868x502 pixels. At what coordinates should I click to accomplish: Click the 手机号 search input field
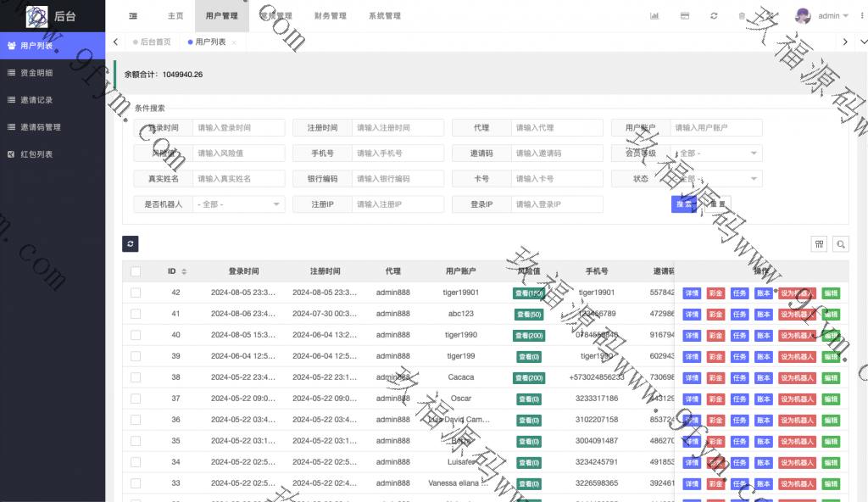pyautogui.click(x=398, y=153)
